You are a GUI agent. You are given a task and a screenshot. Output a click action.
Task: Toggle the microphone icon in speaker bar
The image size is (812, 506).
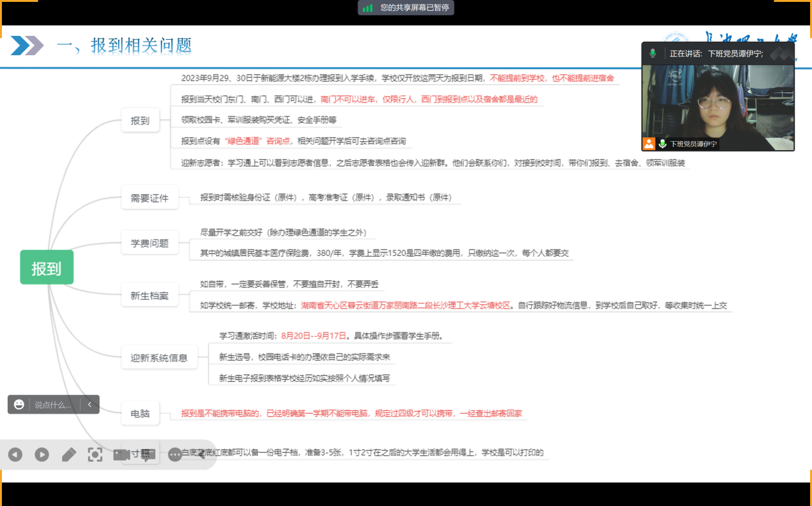652,53
